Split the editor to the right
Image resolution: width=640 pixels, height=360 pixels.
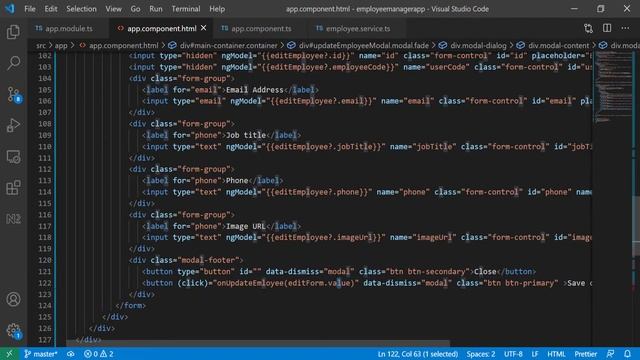[607, 28]
